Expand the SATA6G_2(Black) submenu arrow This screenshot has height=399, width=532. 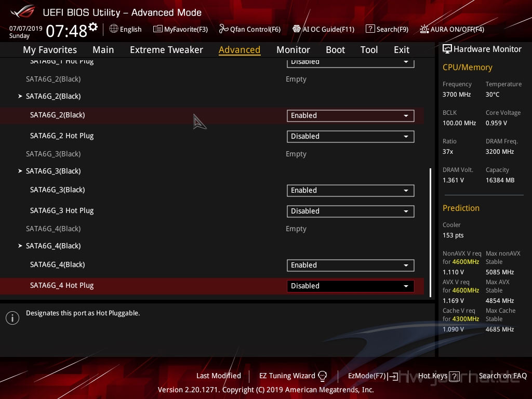(x=20, y=96)
